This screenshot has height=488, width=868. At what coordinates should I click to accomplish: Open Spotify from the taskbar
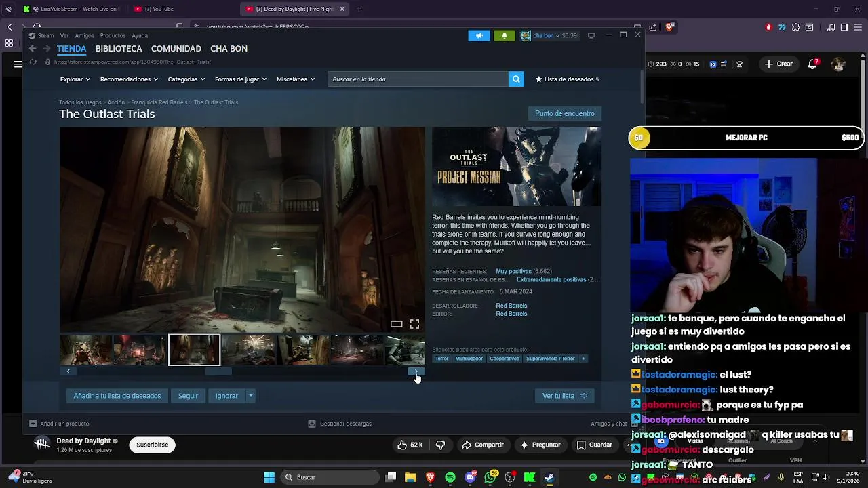click(450, 477)
